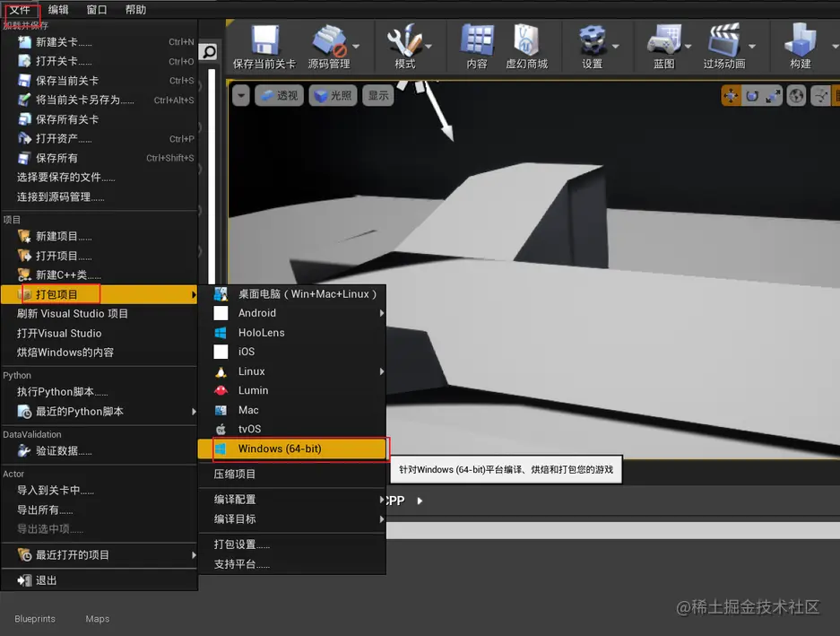Toggle surface snapping icon in viewport
The width and height of the screenshot is (840, 636).
tap(820, 96)
